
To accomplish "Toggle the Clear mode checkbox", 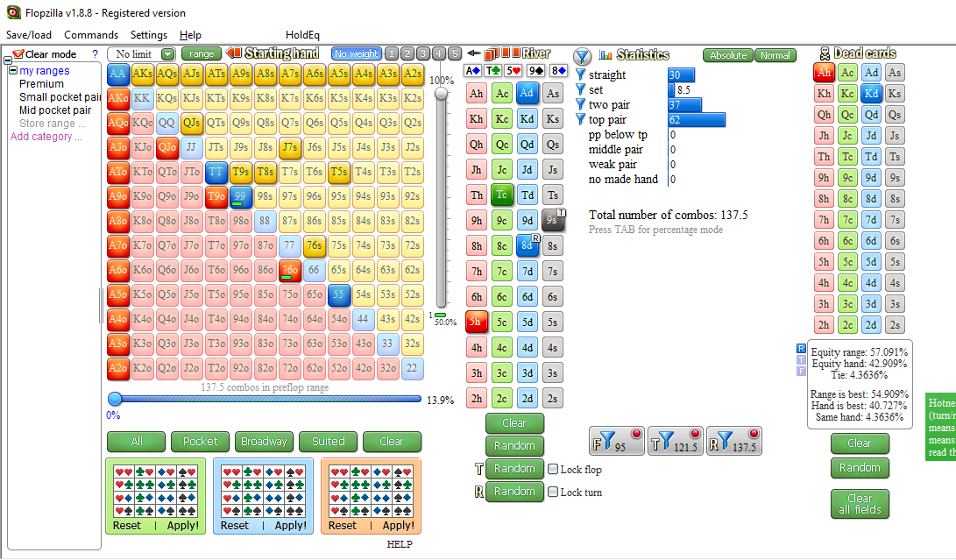I will [x=18, y=54].
